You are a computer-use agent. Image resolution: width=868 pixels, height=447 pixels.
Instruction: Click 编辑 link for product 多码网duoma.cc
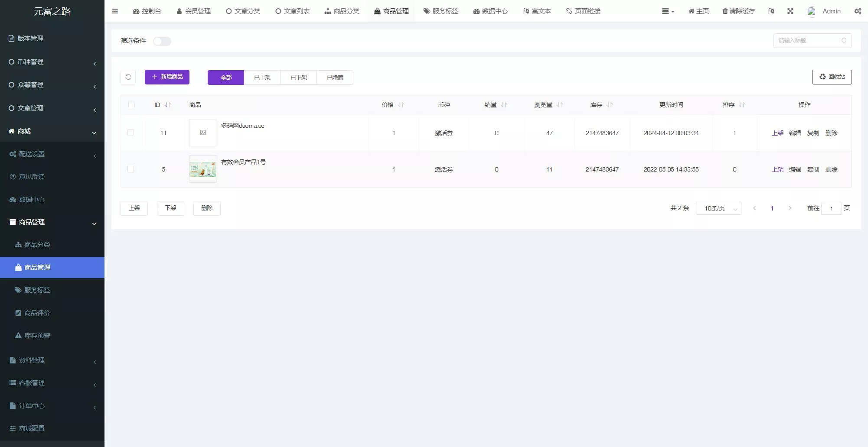point(796,133)
